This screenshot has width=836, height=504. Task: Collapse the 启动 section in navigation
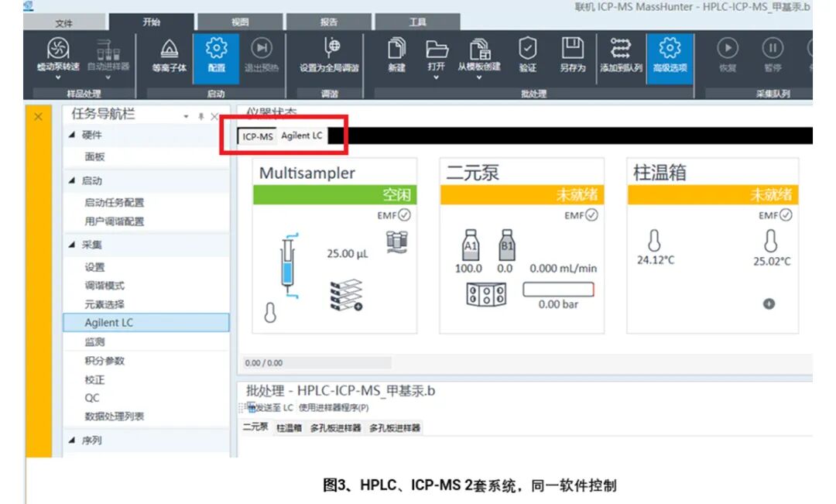pos(72,181)
